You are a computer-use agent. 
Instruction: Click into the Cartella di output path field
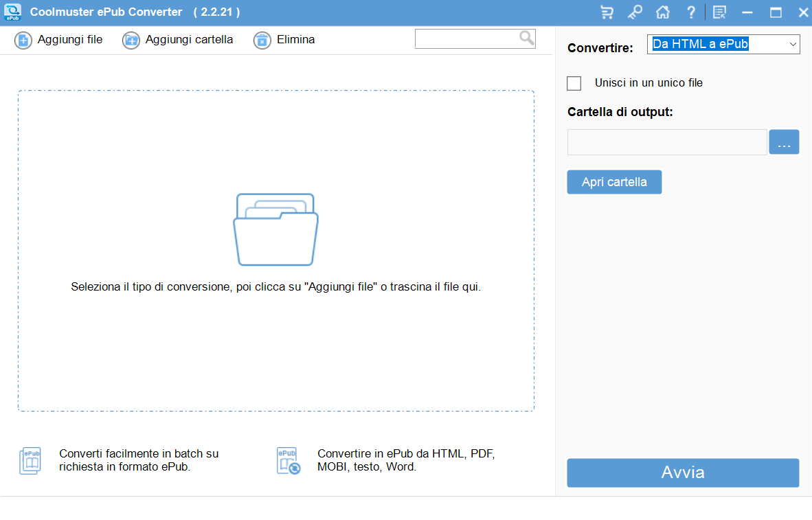coord(667,142)
